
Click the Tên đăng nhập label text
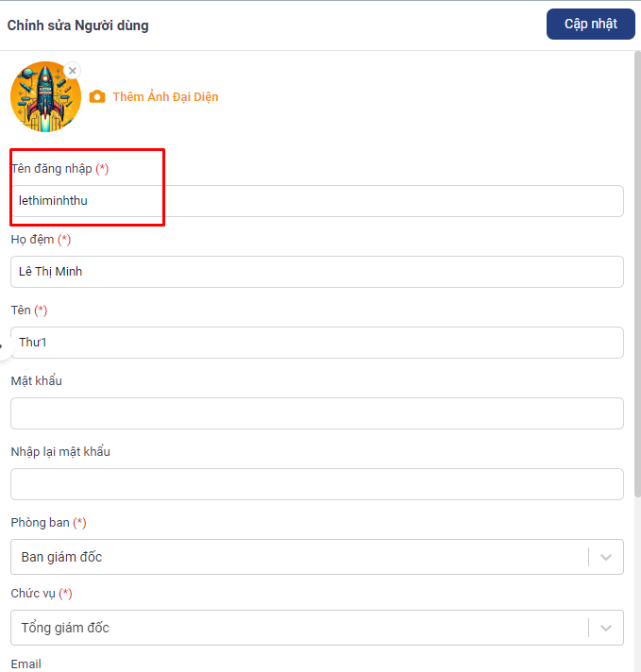52,169
